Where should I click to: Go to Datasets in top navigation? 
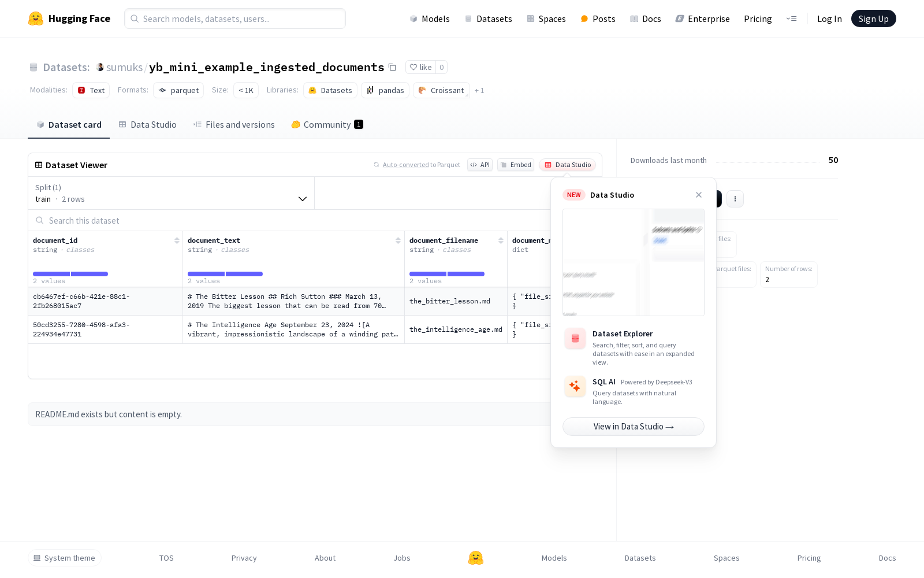(489, 18)
